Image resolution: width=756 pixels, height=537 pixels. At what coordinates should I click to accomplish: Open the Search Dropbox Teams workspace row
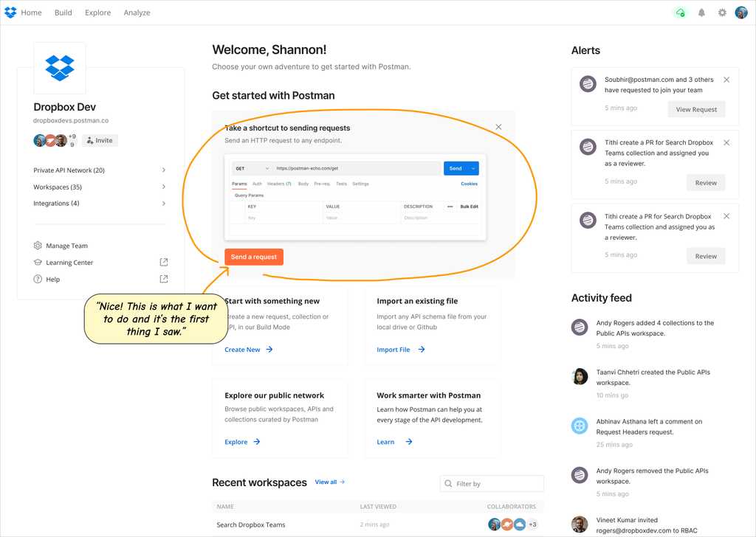378,524
